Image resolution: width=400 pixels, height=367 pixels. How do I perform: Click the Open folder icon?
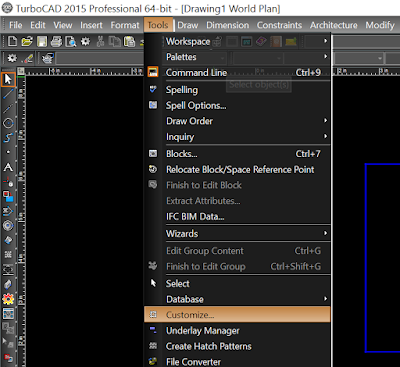27,41
